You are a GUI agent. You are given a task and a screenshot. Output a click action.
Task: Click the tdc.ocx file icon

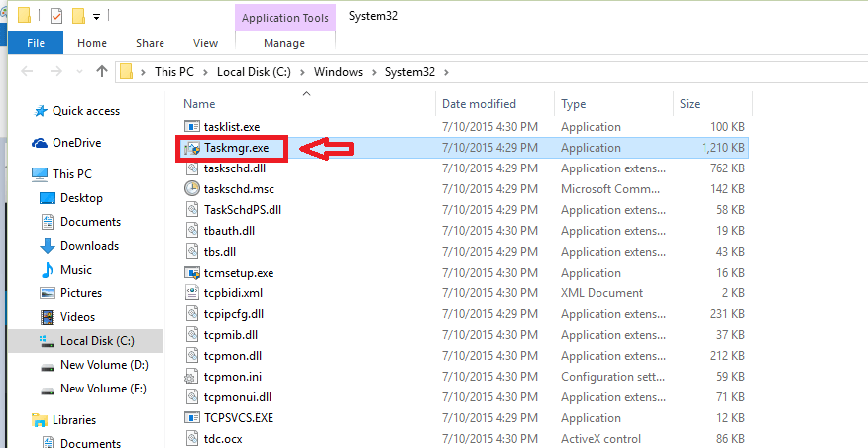[x=192, y=439]
